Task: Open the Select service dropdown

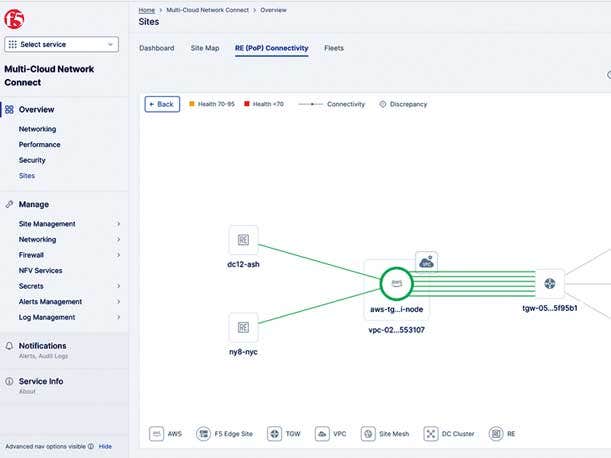Action: [x=62, y=44]
